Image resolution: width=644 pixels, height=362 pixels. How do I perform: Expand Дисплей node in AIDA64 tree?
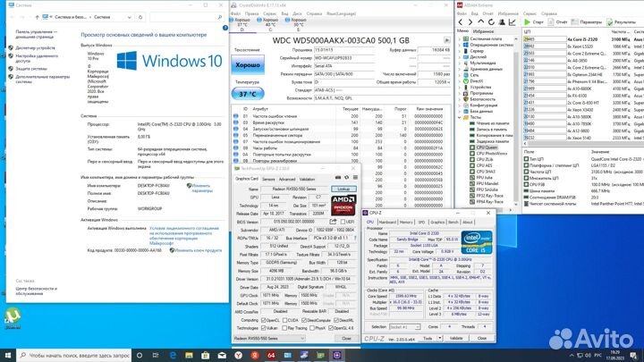(460, 57)
